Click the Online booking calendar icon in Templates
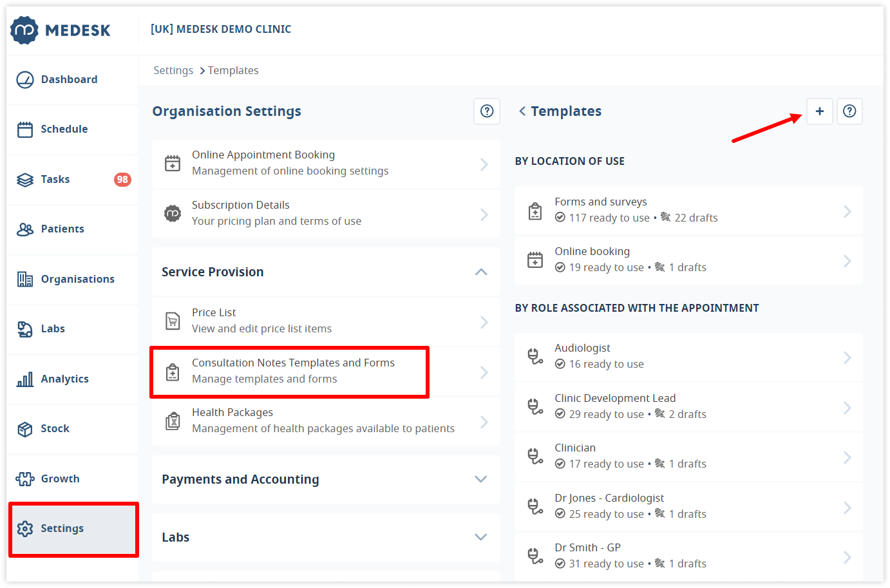Viewport: 890px width, 588px height. tap(535, 260)
